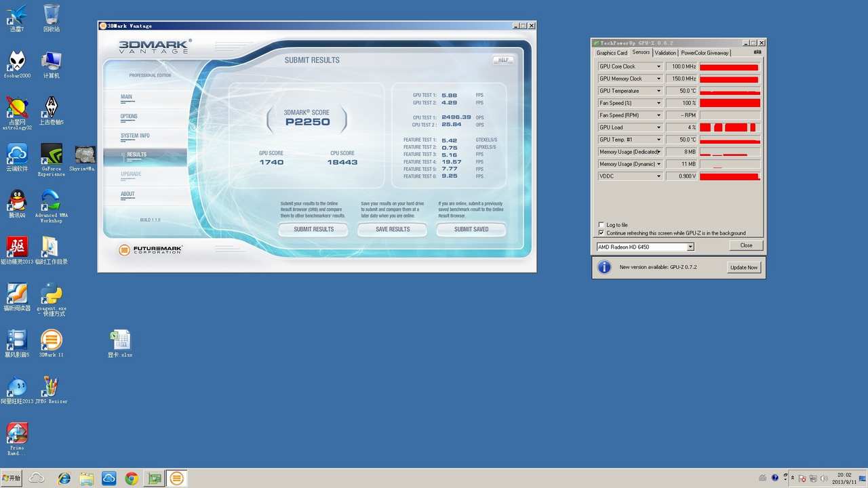Switch to the GPU-Z taskbar button
The height and width of the screenshot is (488, 868).
[x=154, y=479]
